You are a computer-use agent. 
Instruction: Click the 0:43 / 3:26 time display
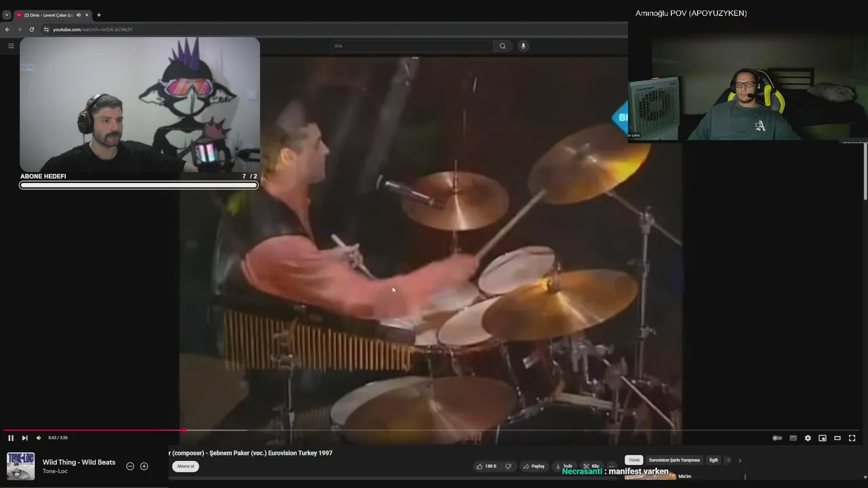coord(58,438)
